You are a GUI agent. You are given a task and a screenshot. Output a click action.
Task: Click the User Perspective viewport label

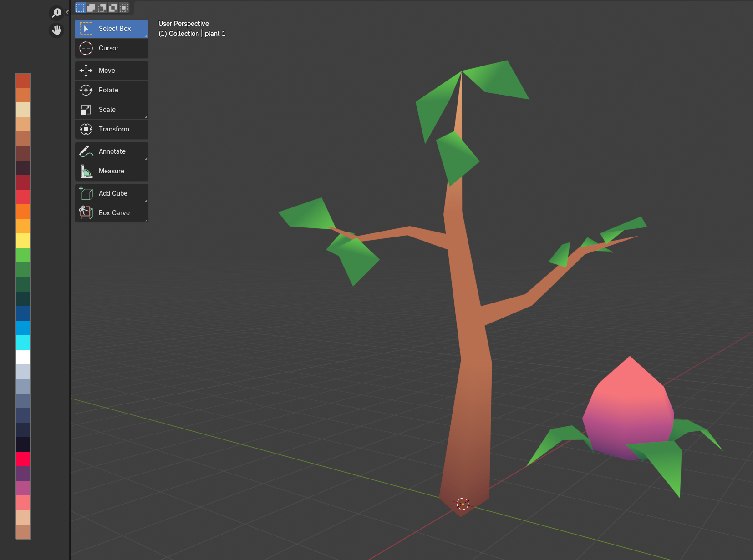(x=183, y=24)
